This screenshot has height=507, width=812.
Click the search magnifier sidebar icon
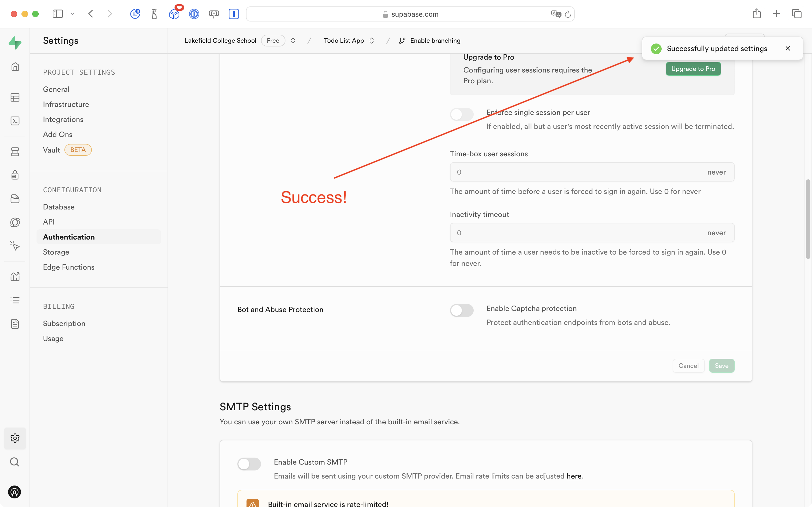click(15, 462)
